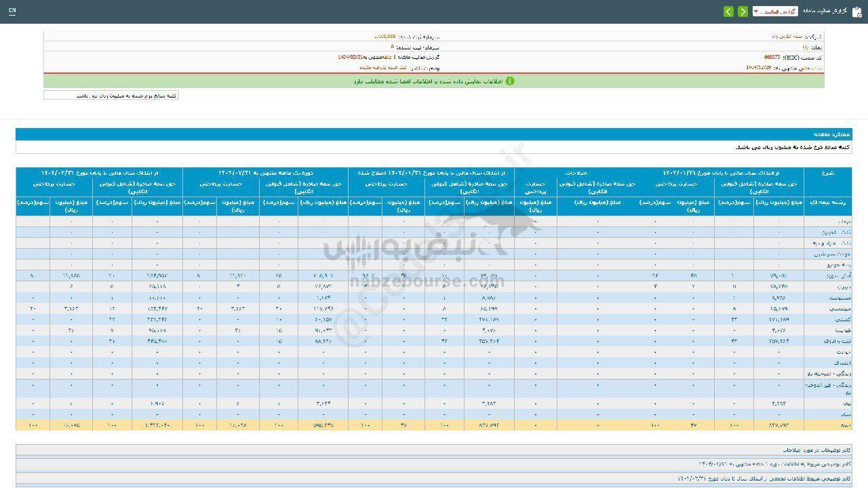
Task: Select the ISIC code 660373
Action: [x=772, y=58]
